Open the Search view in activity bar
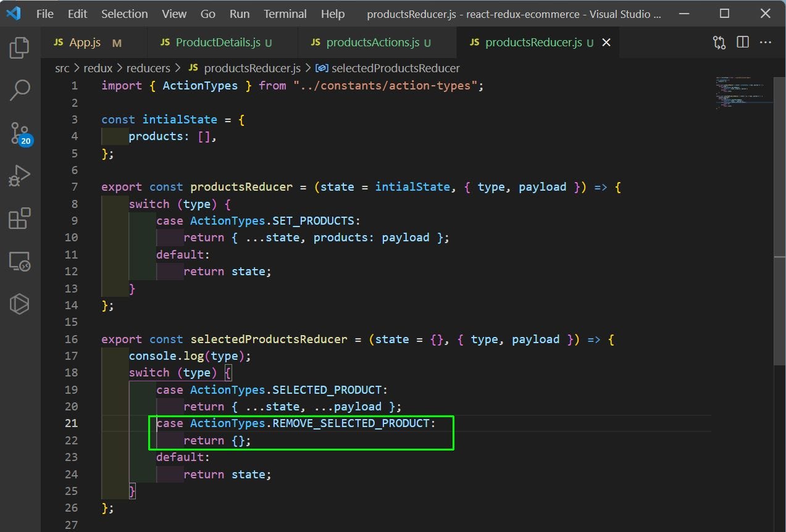Viewport: 786px width, 532px height. [x=20, y=90]
